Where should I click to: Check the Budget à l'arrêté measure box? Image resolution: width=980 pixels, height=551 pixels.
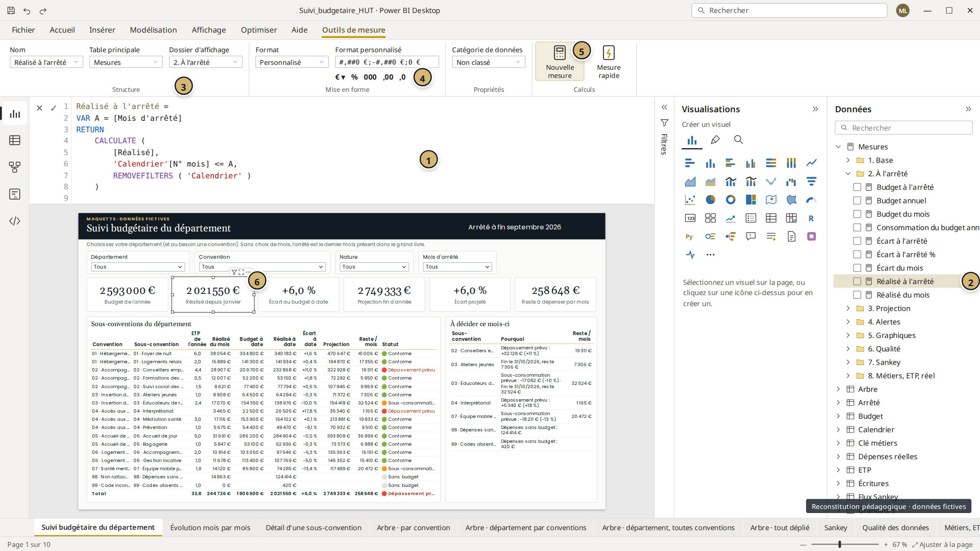coord(857,187)
